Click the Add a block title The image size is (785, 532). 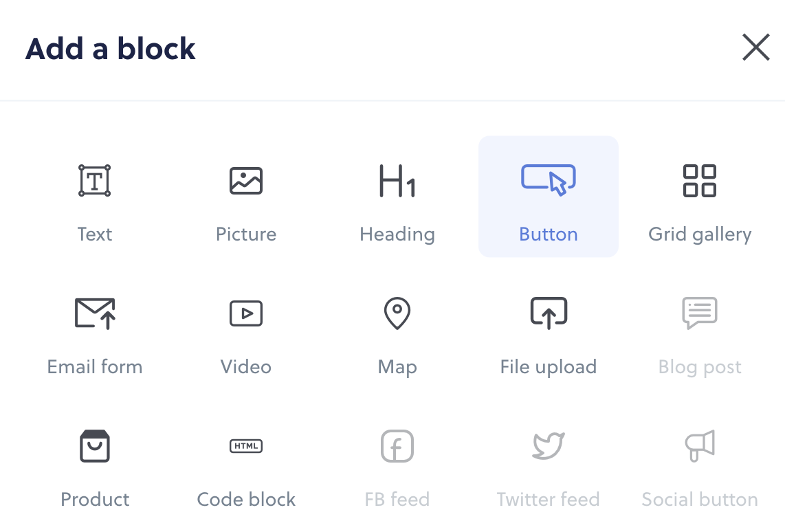coord(110,48)
